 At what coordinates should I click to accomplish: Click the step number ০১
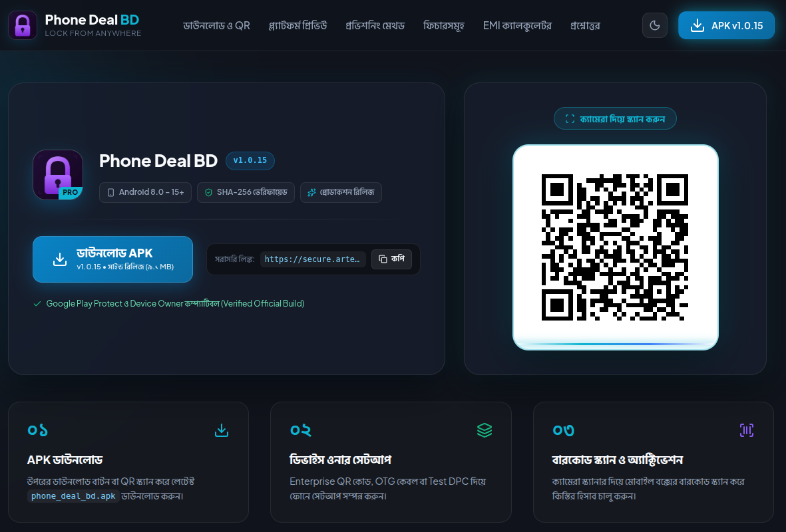pos(37,430)
